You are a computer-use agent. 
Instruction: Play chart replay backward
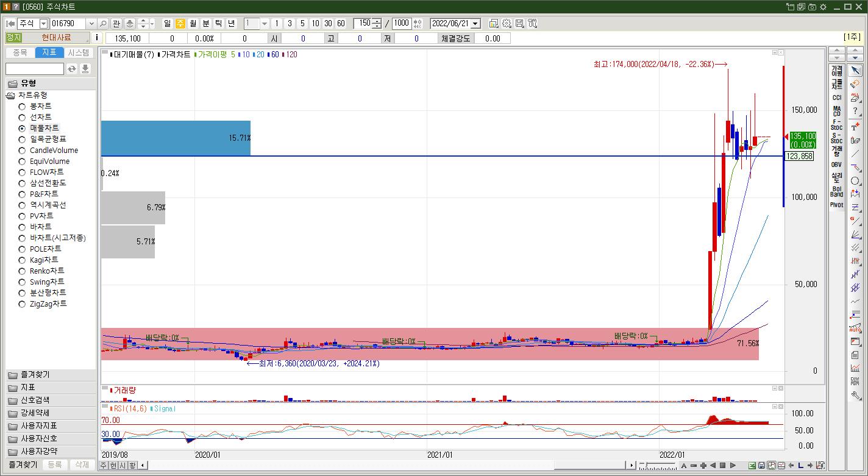point(713,466)
